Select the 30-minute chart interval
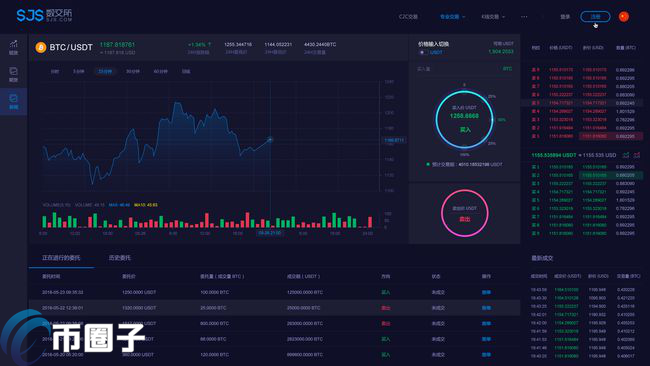Viewport: 650px width, 366px height. 133,71
